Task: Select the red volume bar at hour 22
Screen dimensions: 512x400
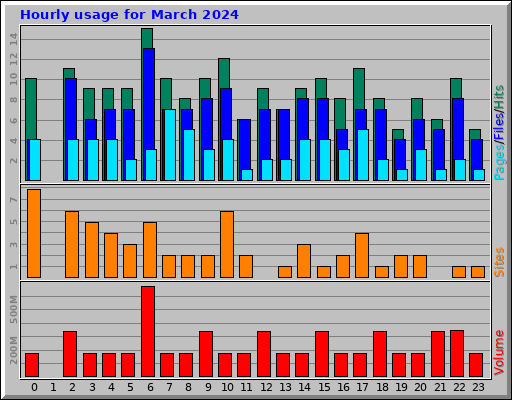Action: tap(457, 353)
